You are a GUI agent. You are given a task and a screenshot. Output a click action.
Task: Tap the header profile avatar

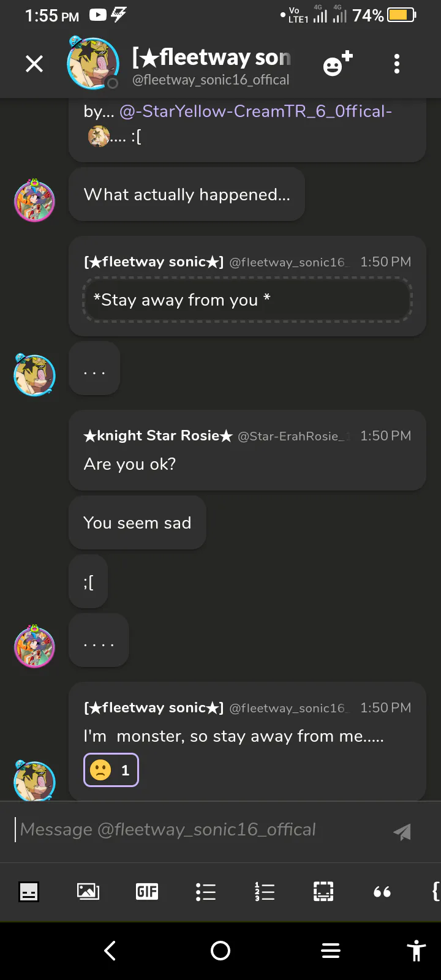pos(92,63)
